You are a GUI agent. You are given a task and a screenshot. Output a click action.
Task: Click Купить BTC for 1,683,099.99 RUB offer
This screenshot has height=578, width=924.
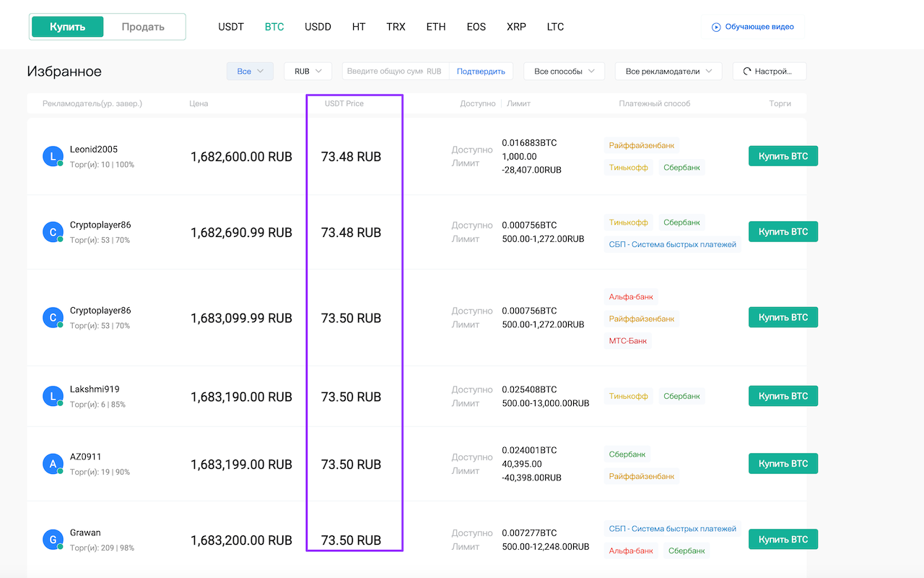pos(783,317)
